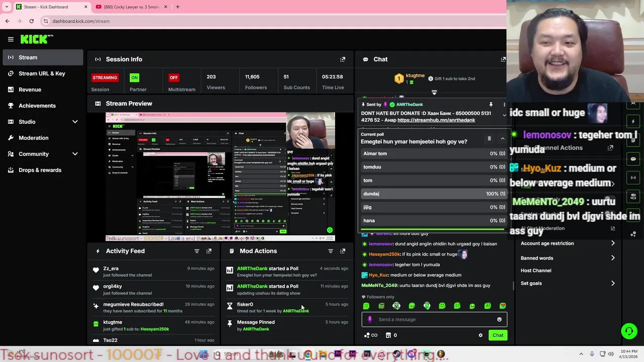The width and height of the screenshot is (644, 362).
Task: Open the green support headset button
Action: click(x=629, y=331)
